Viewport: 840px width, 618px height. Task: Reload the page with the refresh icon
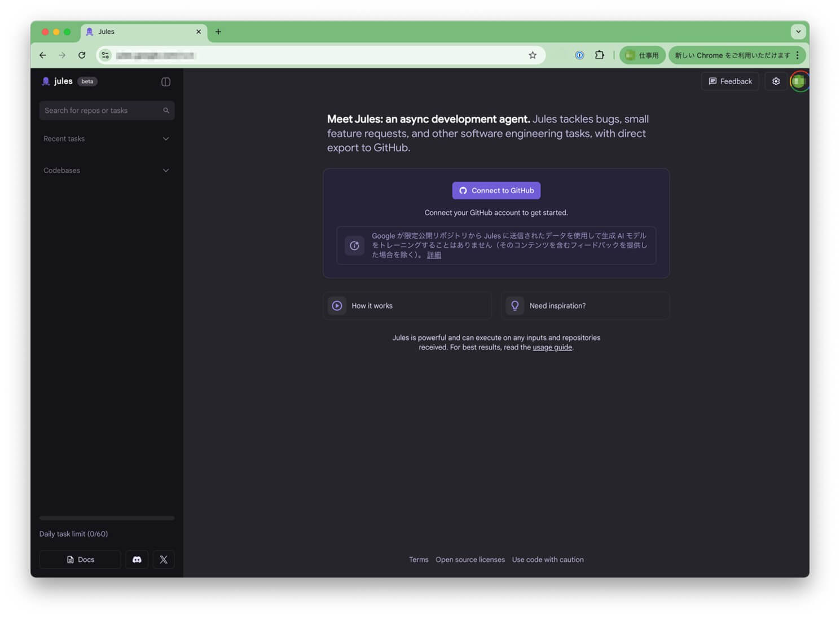[x=82, y=55]
